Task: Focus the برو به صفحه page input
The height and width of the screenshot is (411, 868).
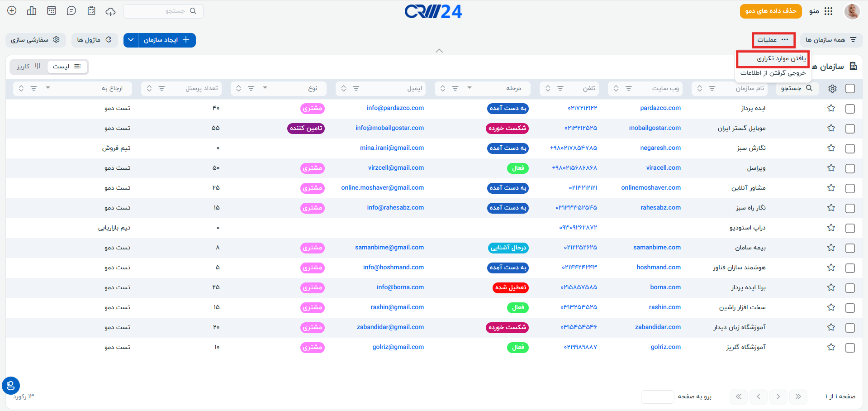Action: (658, 397)
